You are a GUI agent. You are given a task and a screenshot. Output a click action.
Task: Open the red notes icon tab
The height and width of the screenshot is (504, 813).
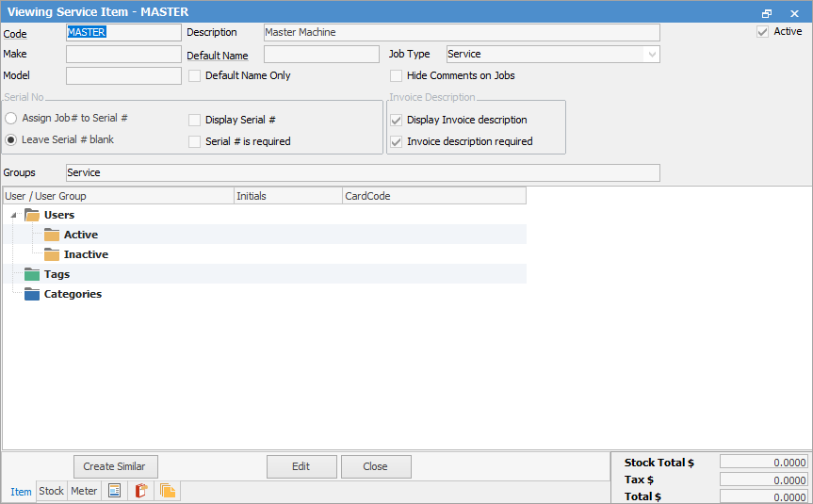click(140, 491)
